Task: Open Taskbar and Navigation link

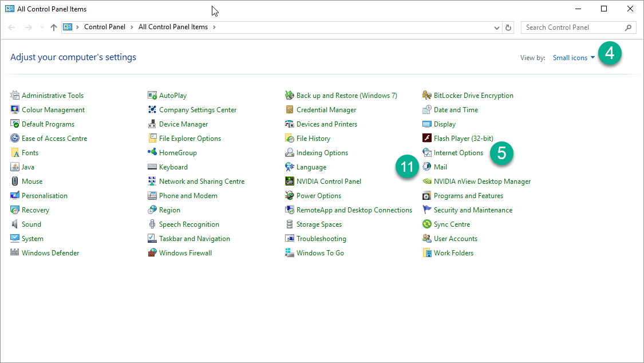Action: coord(194,239)
